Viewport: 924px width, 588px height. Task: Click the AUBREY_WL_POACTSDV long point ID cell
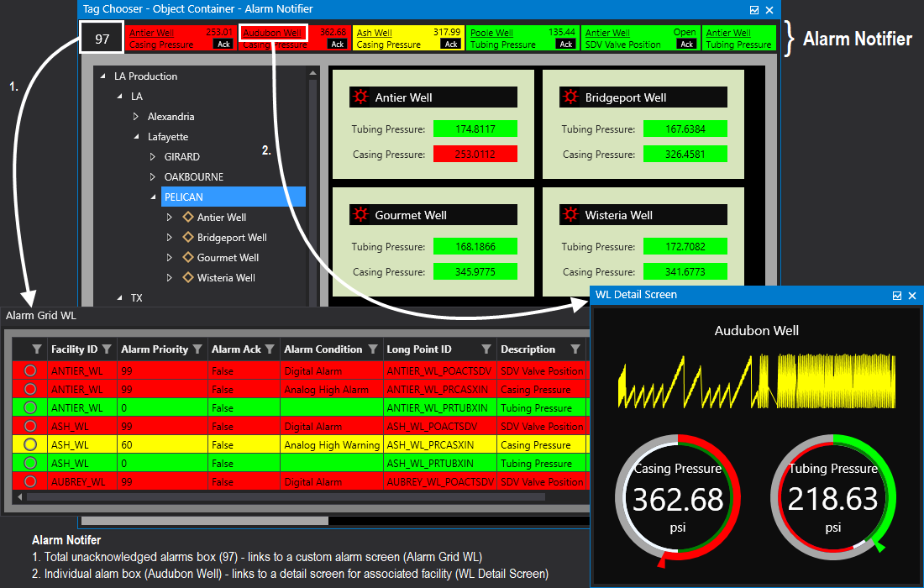coord(440,481)
